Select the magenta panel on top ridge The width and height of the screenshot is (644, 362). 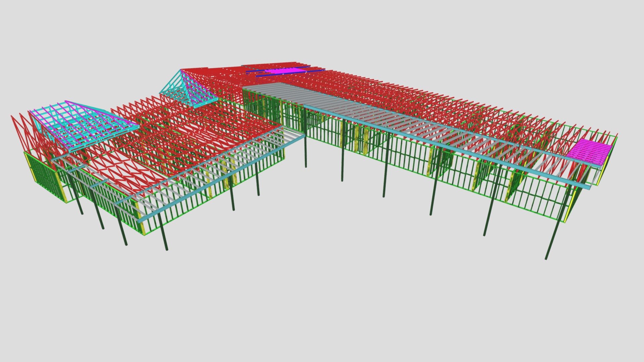(284, 71)
